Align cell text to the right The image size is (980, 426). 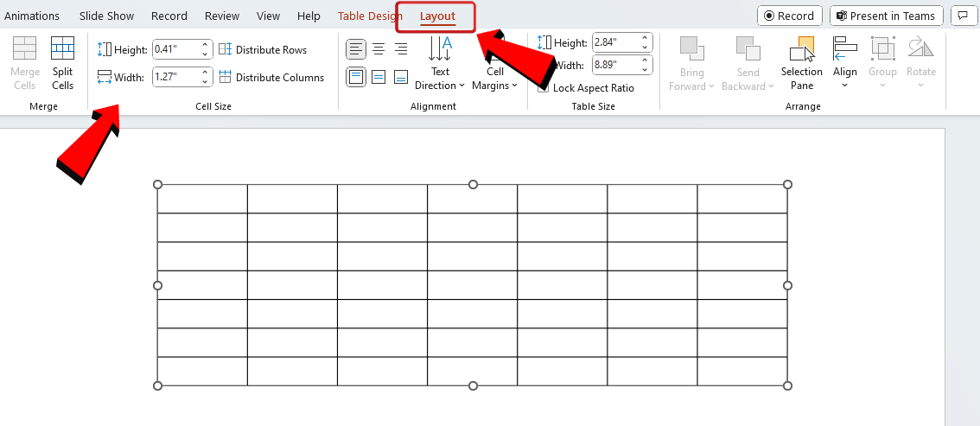[x=401, y=48]
